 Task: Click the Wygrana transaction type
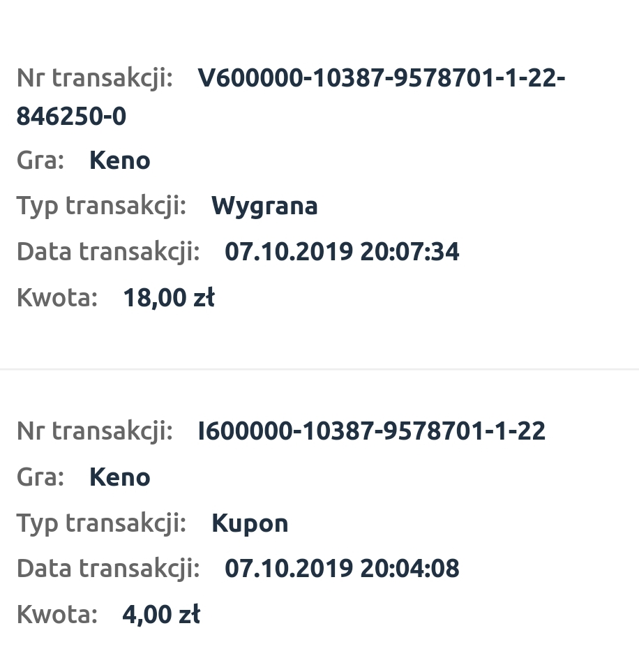pyautogui.click(x=264, y=206)
